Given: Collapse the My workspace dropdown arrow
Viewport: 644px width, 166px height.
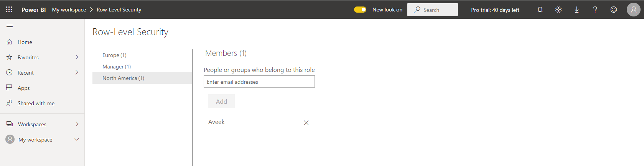Looking at the screenshot, I should point(77,140).
